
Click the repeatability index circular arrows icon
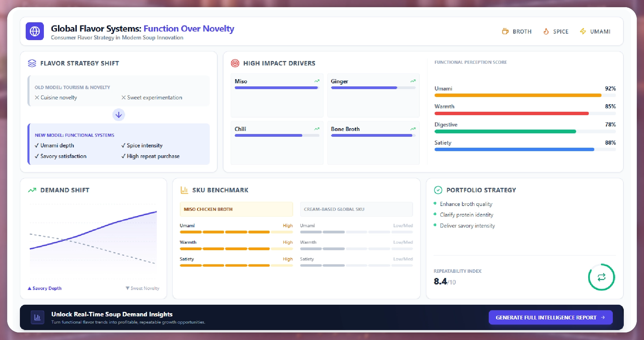pyautogui.click(x=601, y=277)
